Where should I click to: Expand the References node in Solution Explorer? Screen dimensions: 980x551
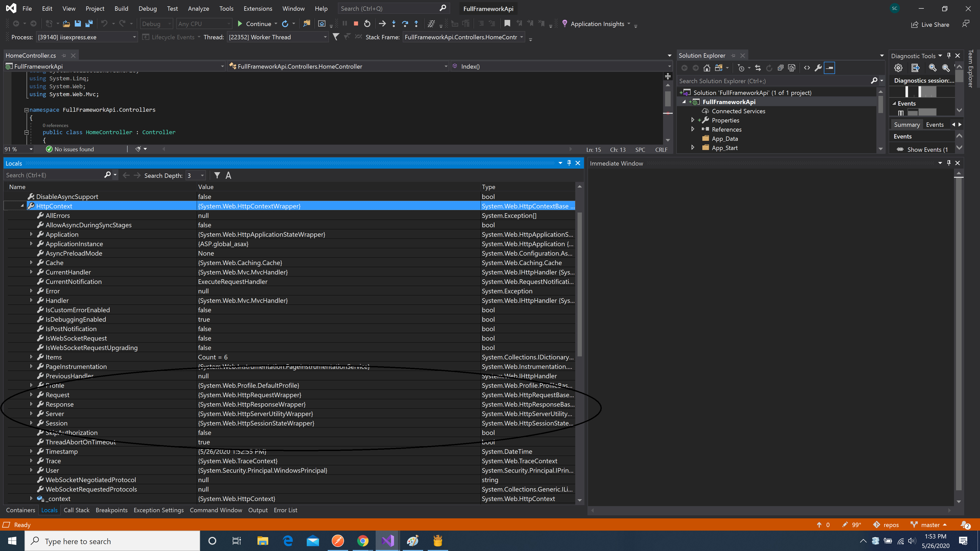click(x=693, y=129)
